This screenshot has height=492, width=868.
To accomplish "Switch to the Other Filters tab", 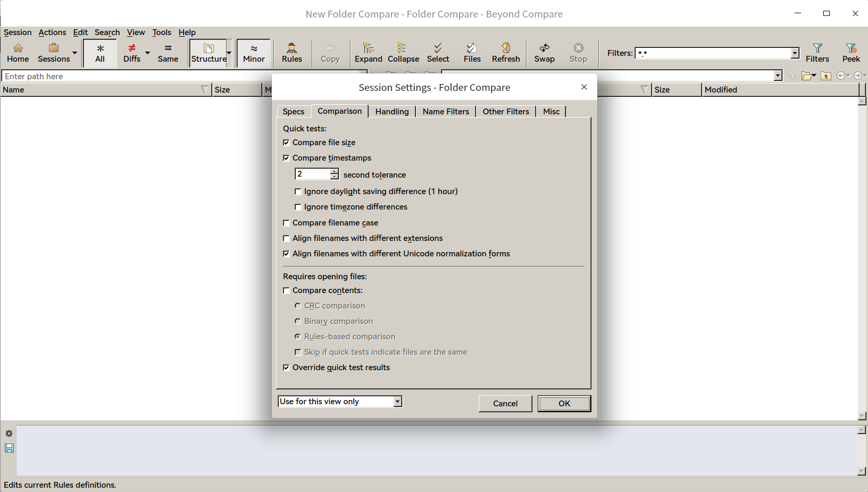I will coord(506,112).
